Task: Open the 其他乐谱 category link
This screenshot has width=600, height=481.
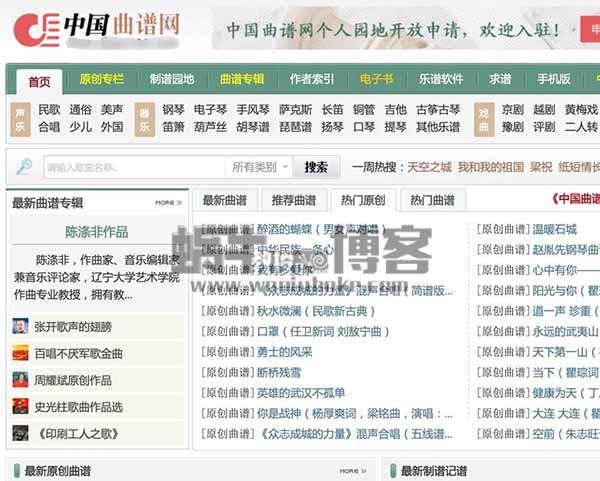Action: (x=438, y=127)
